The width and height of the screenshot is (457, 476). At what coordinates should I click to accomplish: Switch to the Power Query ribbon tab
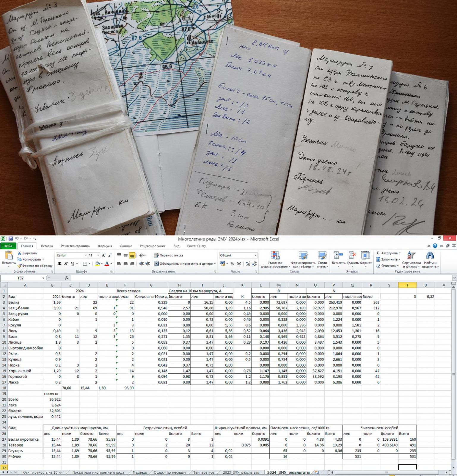197,246
